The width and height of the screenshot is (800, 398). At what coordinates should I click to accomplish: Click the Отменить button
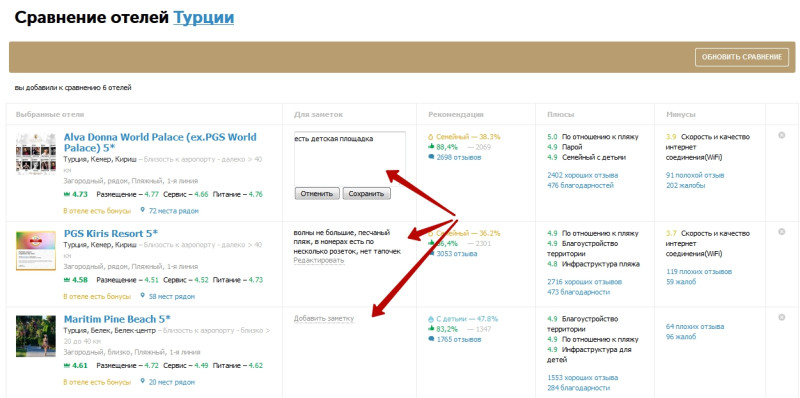316,194
